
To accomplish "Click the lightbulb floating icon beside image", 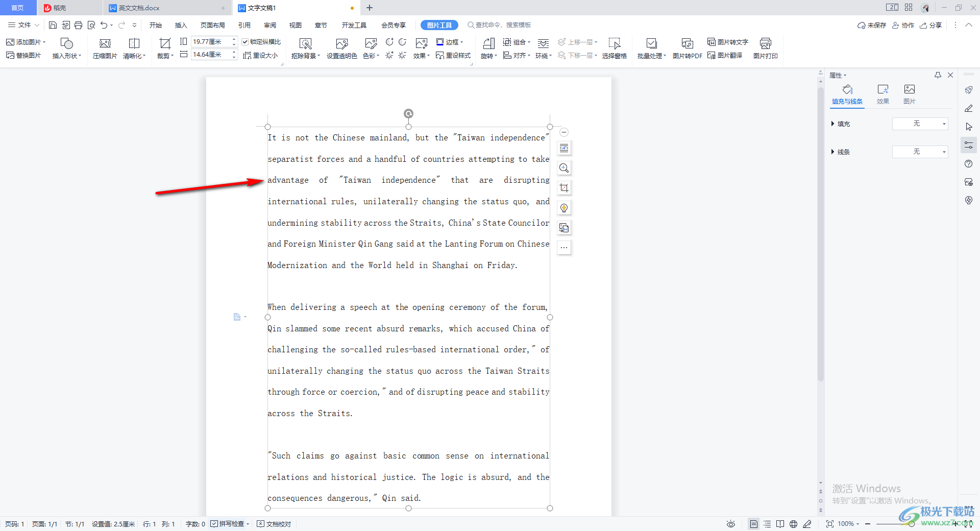I will [x=564, y=208].
